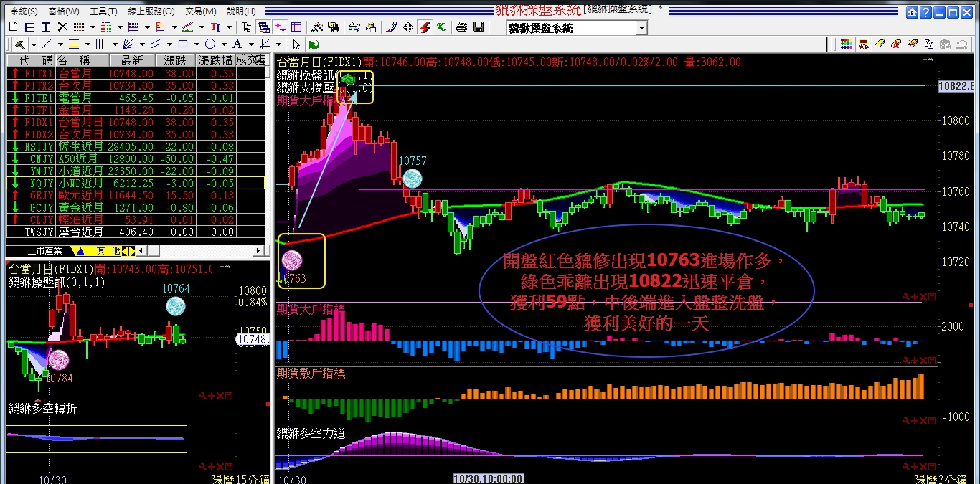The image size is (980, 484).
Task: Click the new blank document icon
Action: tap(14, 27)
